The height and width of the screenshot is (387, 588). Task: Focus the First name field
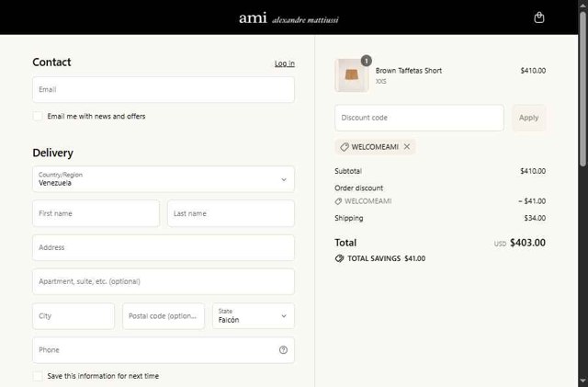tap(96, 213)
